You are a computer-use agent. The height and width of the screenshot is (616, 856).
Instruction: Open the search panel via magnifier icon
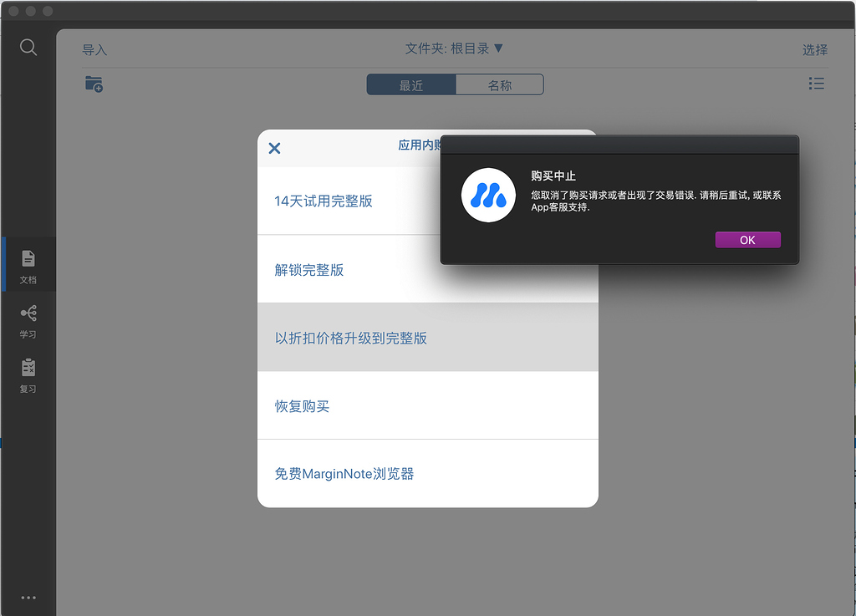pos(28,47)
